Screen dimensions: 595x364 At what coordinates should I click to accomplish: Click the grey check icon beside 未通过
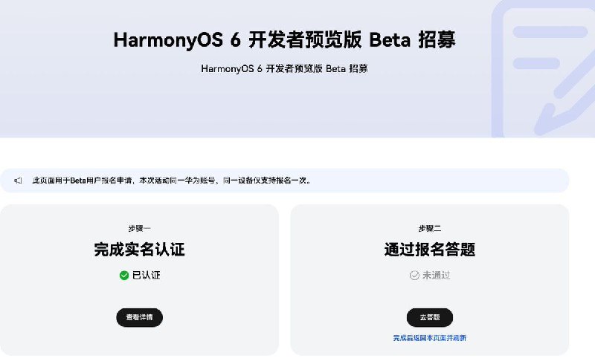pyautogui.click(x=414, y=275)
